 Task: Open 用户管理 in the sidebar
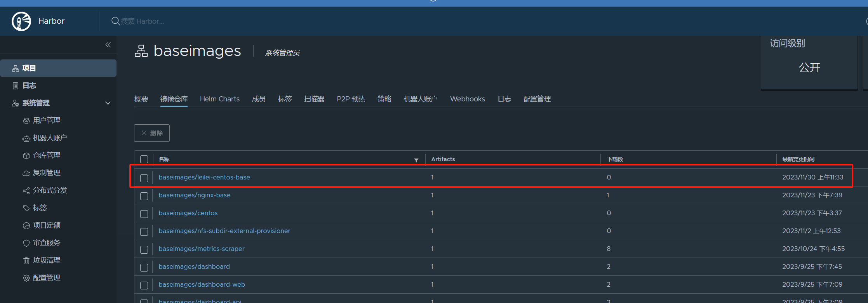[x=47, y=120]
